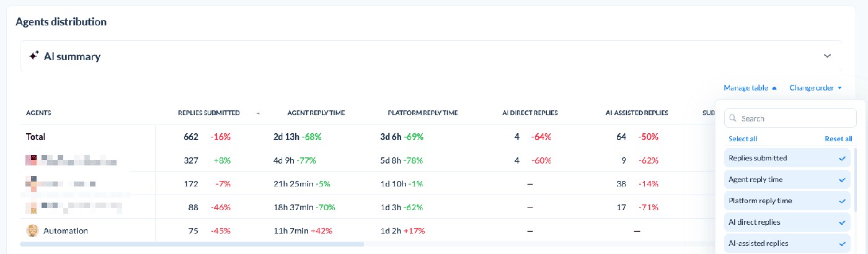Expand the AI summary panel chevron

[827, 56]
